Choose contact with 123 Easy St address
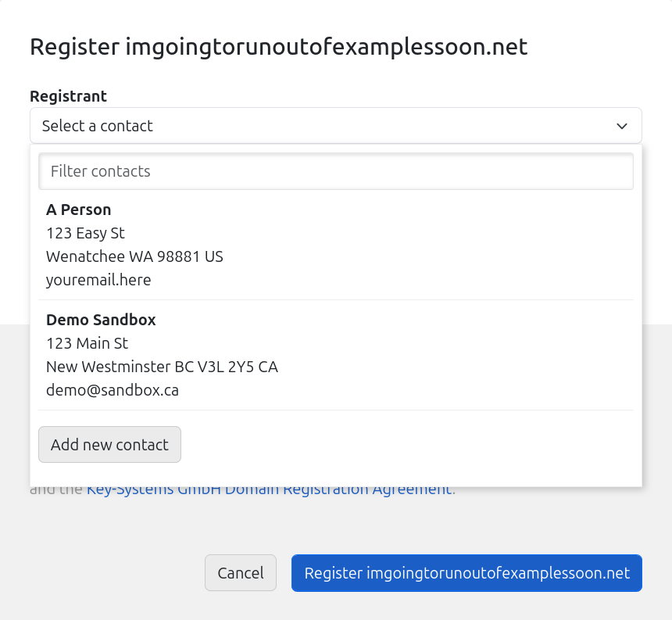 pyautogui.click(x=85, y=233)
